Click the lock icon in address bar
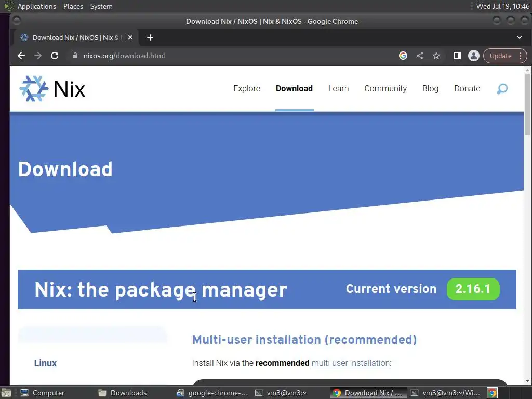This screenshot has height=399, width=532. click(x=75, y=56)
